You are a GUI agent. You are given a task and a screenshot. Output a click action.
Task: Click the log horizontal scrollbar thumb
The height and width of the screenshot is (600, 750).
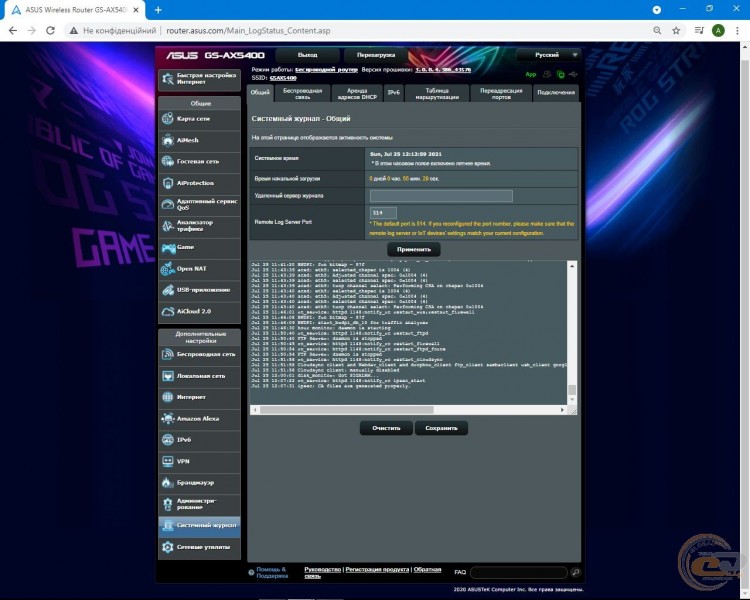point(347,410)
